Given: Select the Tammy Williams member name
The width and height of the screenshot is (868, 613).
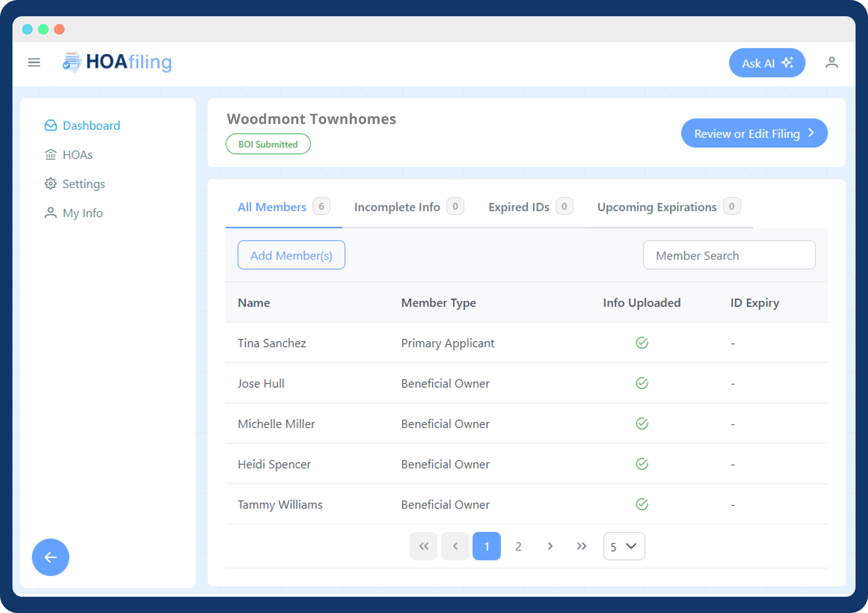Looking at the screenshot, I should (280, 505).
